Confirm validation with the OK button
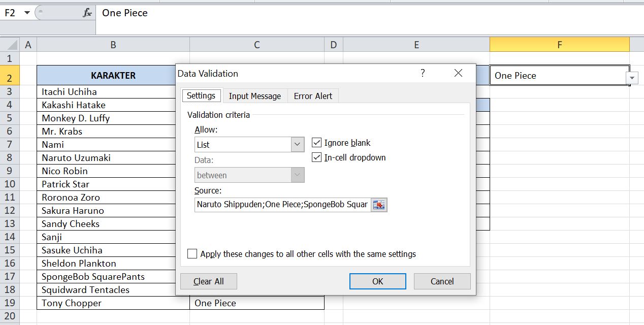 coord(377,281)
